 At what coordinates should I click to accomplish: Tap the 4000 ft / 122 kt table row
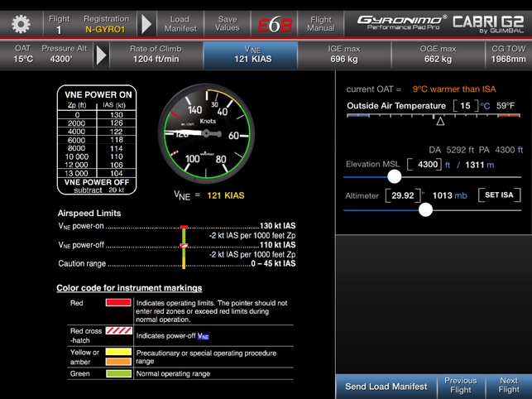[97, 132]
